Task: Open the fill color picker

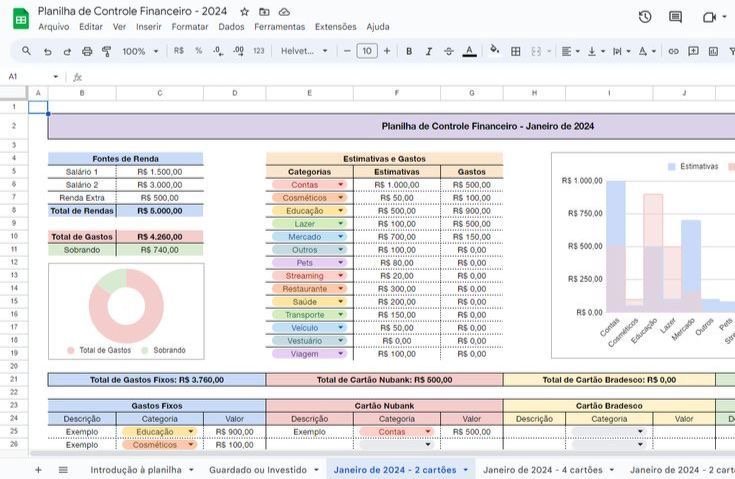Action: 495,50
